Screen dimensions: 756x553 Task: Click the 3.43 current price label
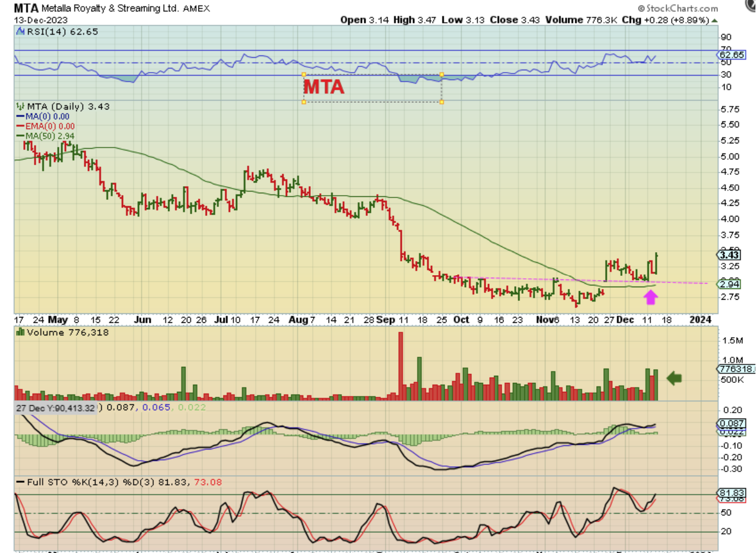tap(728, 254)
